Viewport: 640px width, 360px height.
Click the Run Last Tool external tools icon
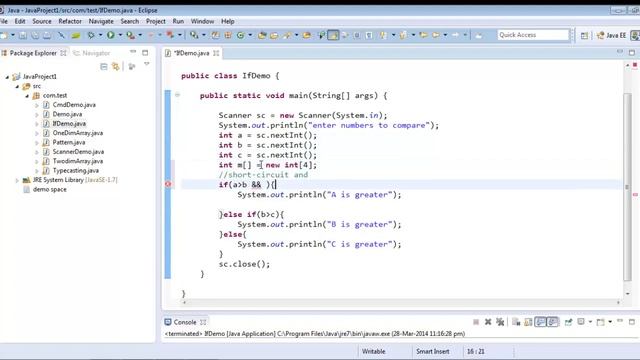130,36
